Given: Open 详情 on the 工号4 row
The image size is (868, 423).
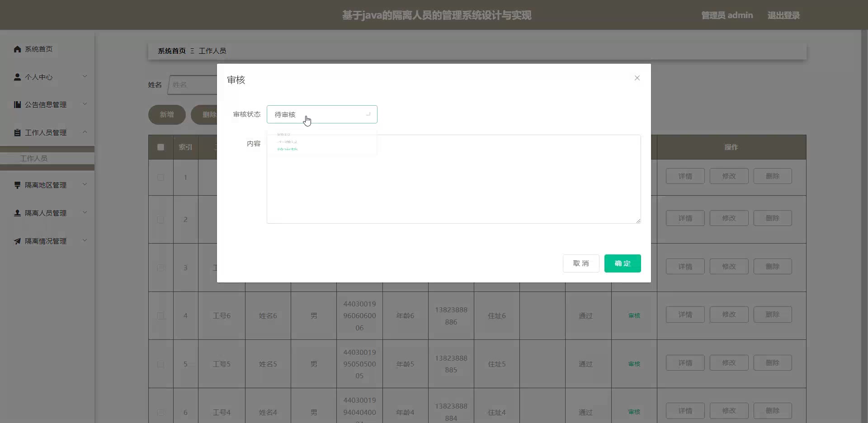Looking at the screenshot, I should point(685,410).
